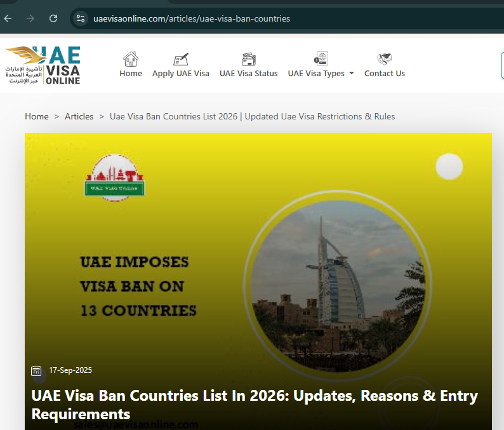Click the calendar icon beside 17-Sep-2025
This screenshot has width=504, height=430.
point(36,370)
